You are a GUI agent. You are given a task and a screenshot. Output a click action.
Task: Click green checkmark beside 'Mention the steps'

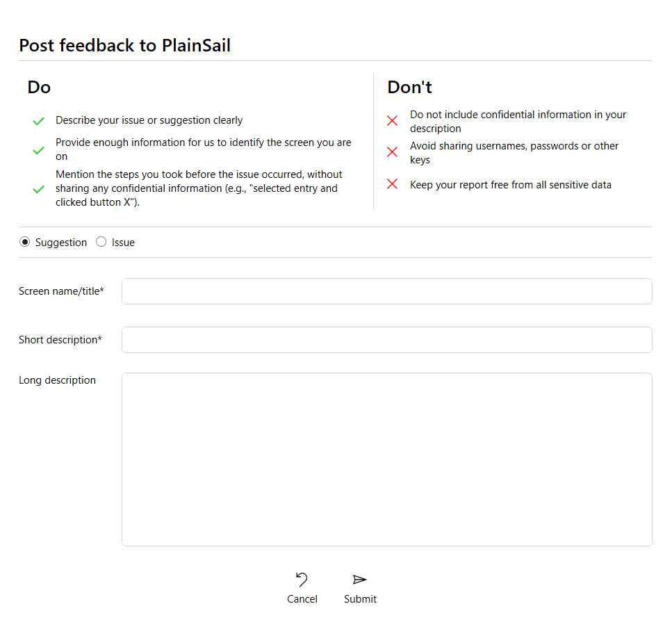(39, 189)
